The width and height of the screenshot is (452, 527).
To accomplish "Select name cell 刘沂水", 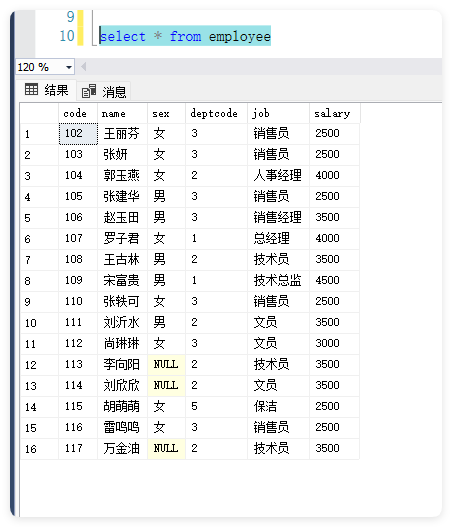I will tap(122, 323).
